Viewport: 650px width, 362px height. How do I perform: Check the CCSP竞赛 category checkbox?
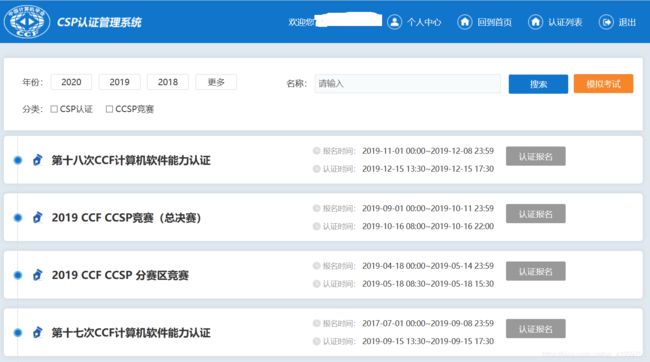click(109, 109)
